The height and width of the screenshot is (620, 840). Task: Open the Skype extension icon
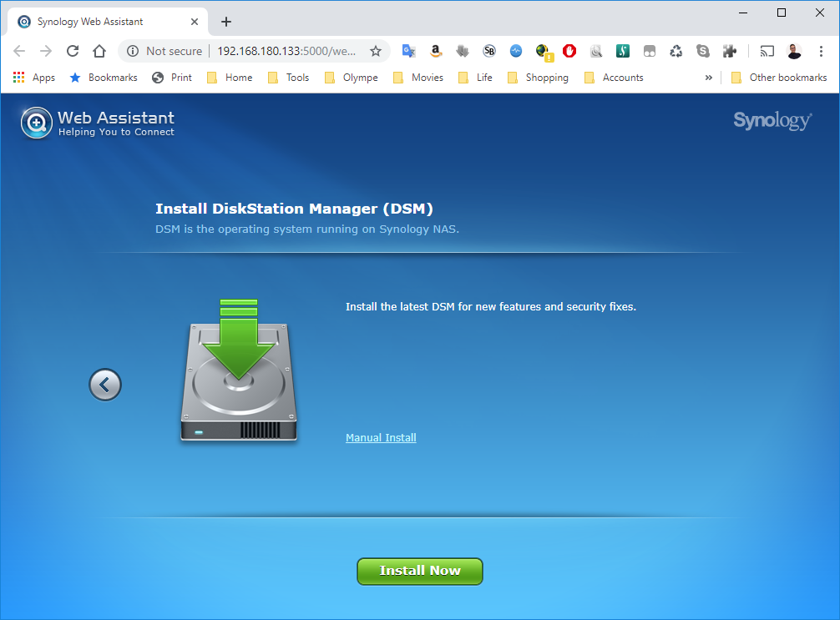(703, 51)
